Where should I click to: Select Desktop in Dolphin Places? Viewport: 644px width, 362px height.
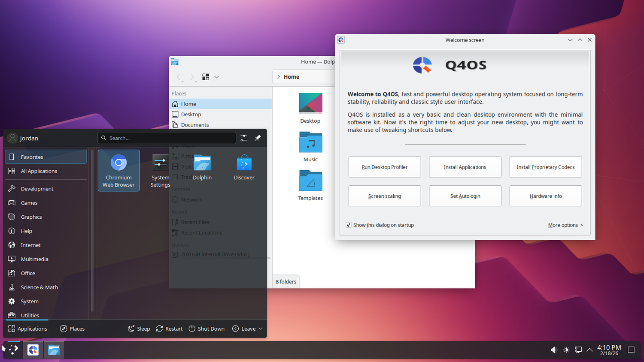click(221, 115)
